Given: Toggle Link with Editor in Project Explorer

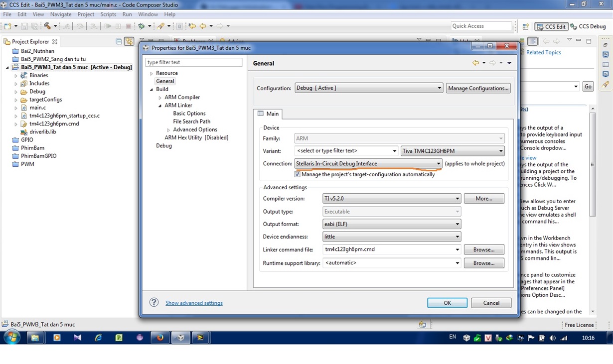Looking at the screenshot, I should point(129,42).
